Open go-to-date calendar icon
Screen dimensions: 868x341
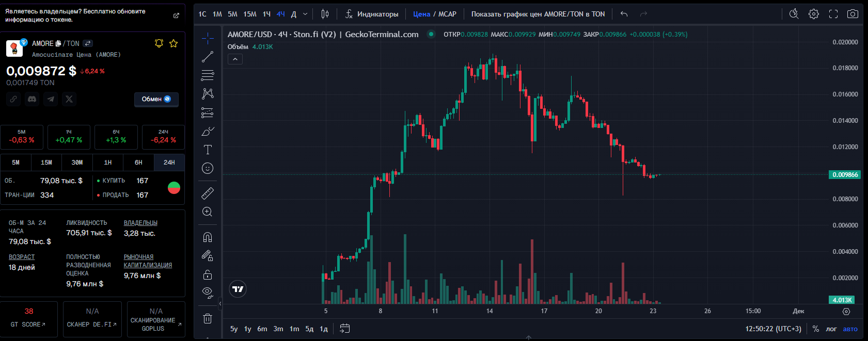point(345,329)
